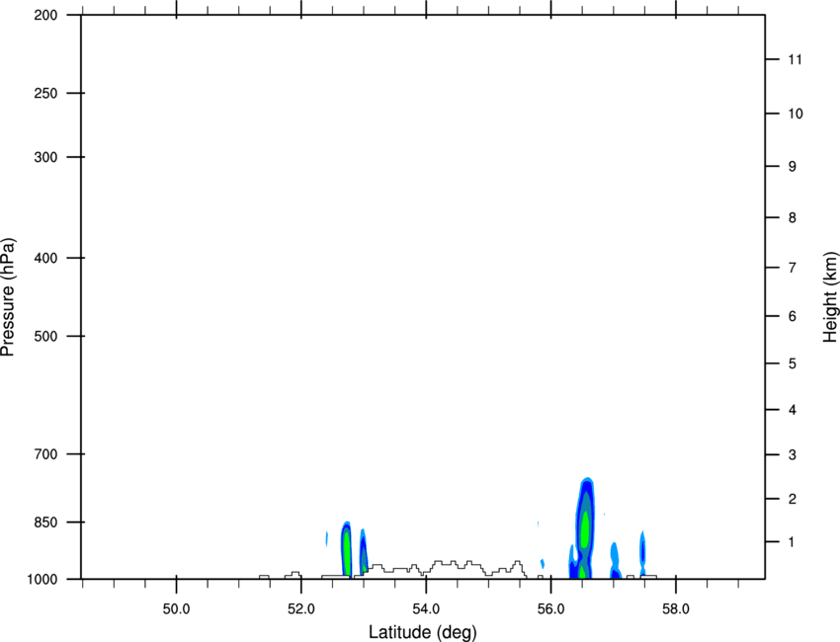Select the 1000 pressure tick label
This screenshot has height=642, width=840.
click(42, 579)
